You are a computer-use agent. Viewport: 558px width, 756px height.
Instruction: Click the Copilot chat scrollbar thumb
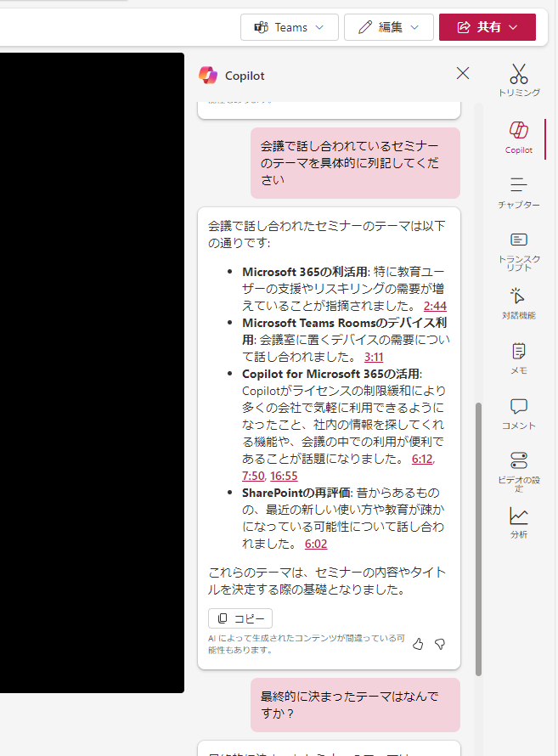pos(478,539)
